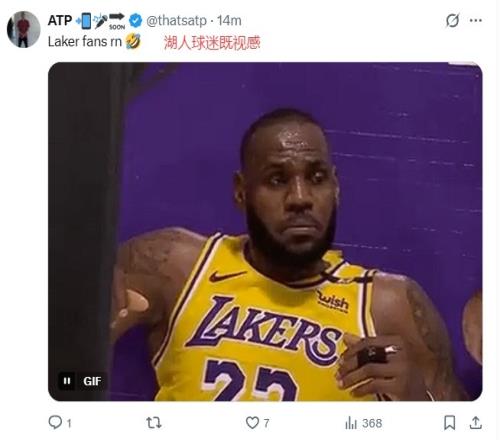Open the ATP profile avatar
Screen dimensions: 500x440
(x=23, y=29)
